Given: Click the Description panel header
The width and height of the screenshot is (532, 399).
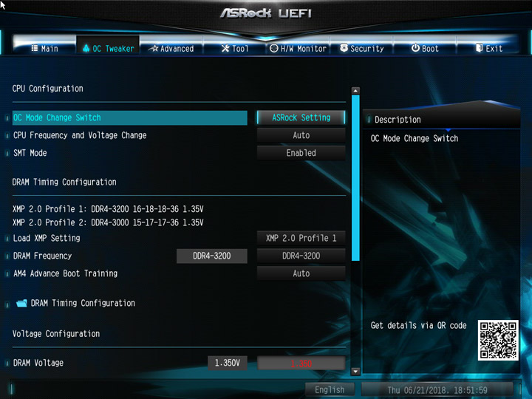Looking at the screenshot, I should 441,120.
